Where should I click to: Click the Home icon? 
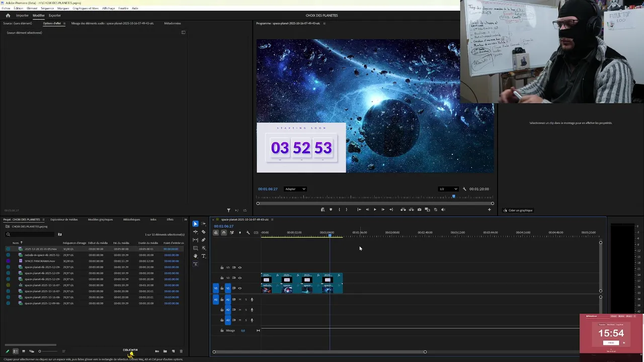(8, 16)
